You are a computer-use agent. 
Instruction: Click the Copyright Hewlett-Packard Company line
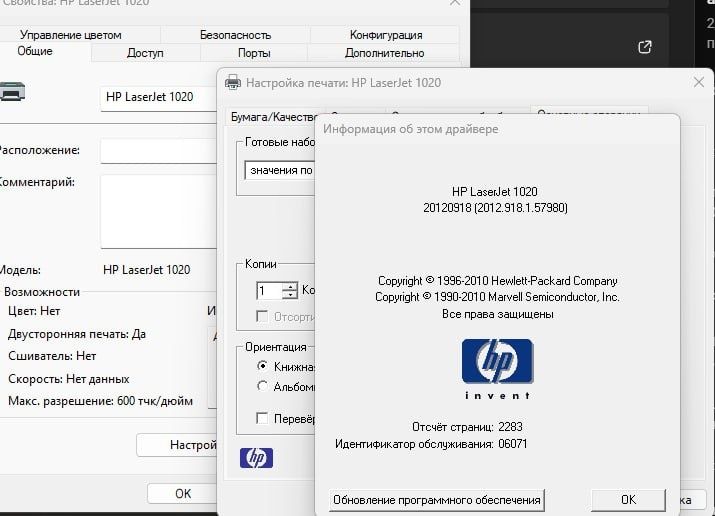pos(497,281)
